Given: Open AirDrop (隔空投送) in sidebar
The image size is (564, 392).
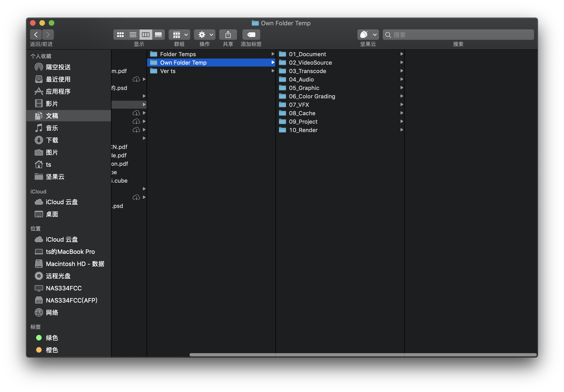Looking at the screenshot, I should (58, 67).
